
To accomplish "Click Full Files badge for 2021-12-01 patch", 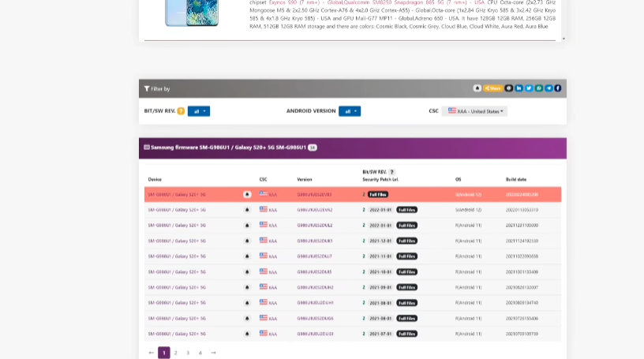I will (406, 241).
